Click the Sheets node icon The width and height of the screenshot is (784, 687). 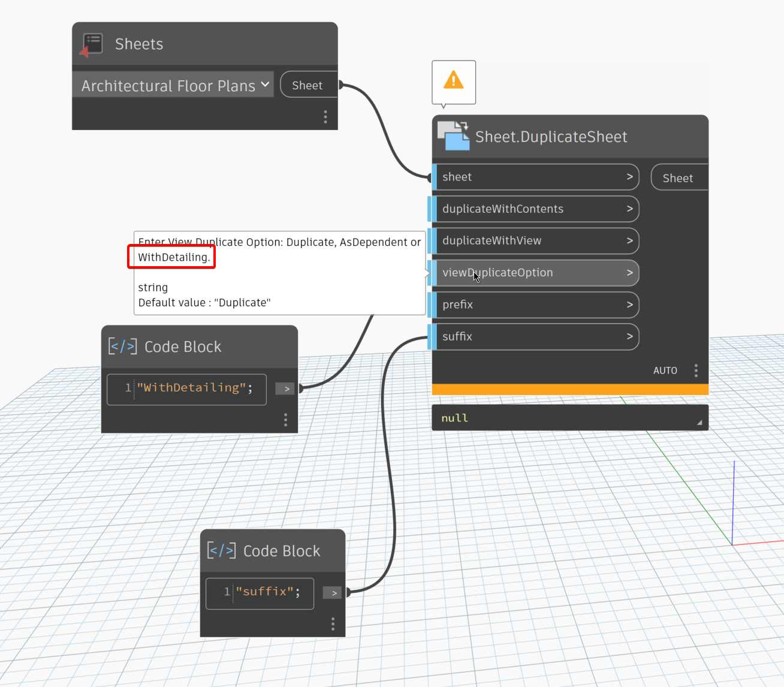pos(91,45)
